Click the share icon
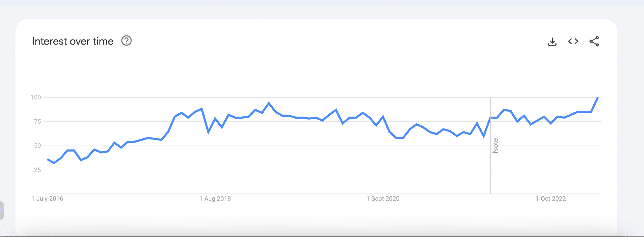Screen dimensions: 644x237 tap(594, 41)
